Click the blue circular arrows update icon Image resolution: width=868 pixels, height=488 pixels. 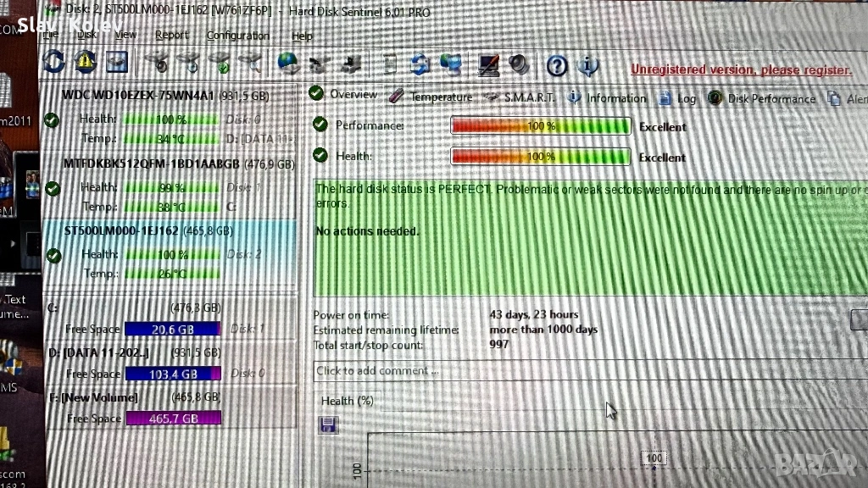[420, 64]
